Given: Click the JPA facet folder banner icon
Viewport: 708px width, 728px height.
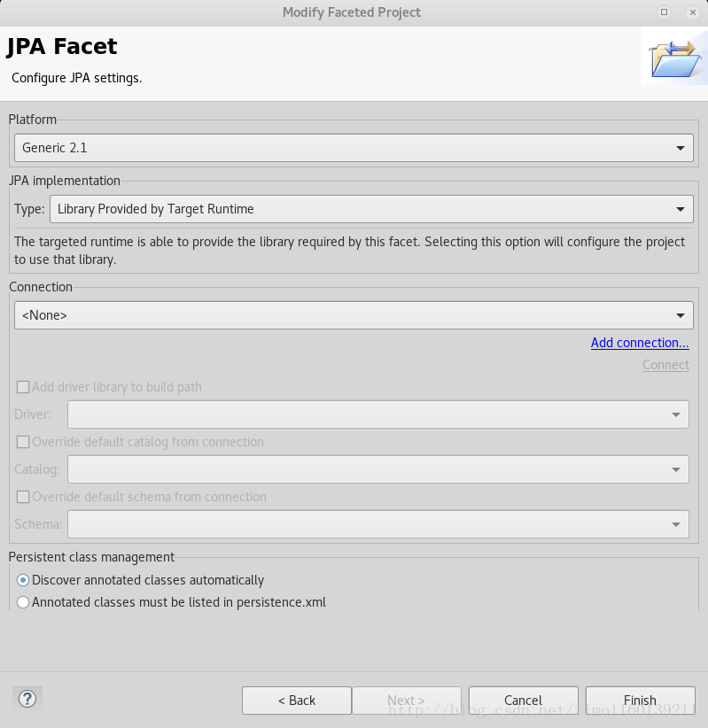Looking at the screenshot, I should [673, 58].
